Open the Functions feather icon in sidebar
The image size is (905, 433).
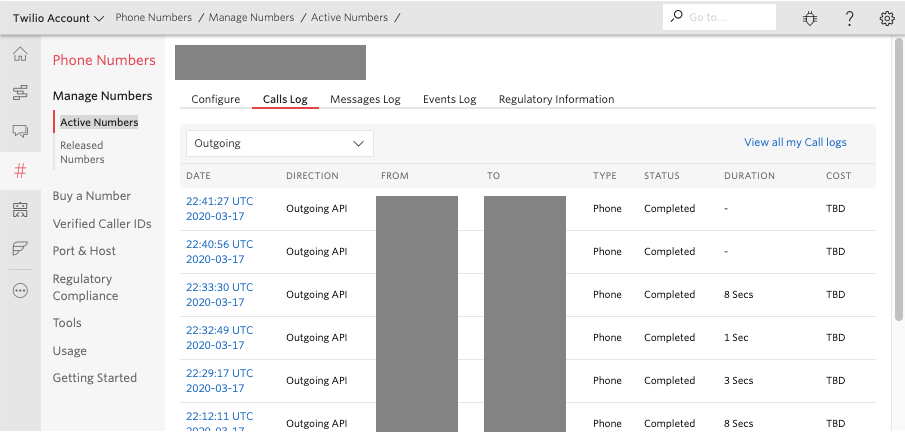(20, 248)
